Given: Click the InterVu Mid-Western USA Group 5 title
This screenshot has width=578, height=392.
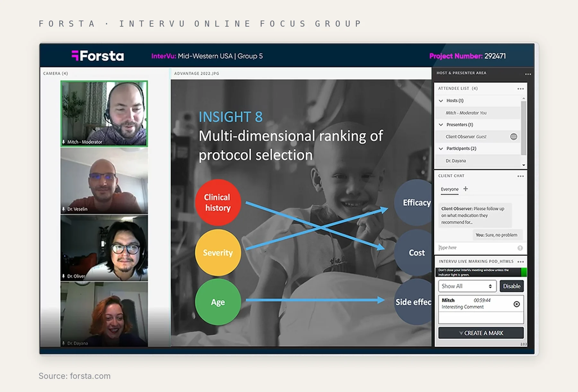Looking at the screenshot, I should coord(207,56).
